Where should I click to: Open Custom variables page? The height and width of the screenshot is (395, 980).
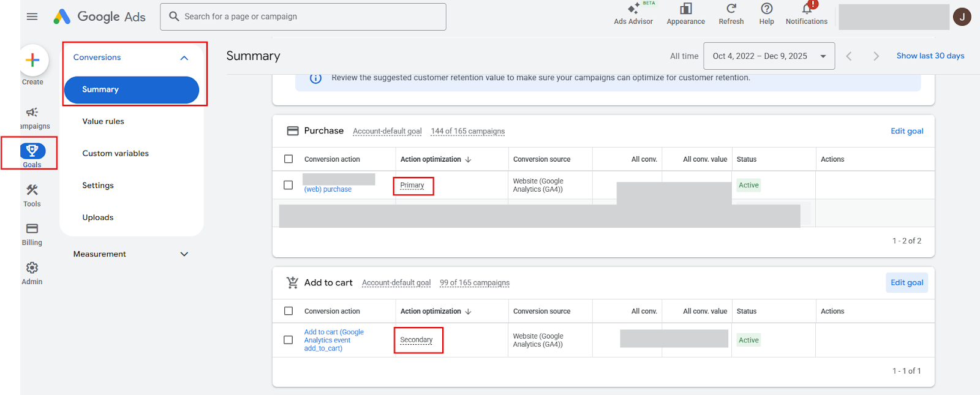tap(116, 153)
